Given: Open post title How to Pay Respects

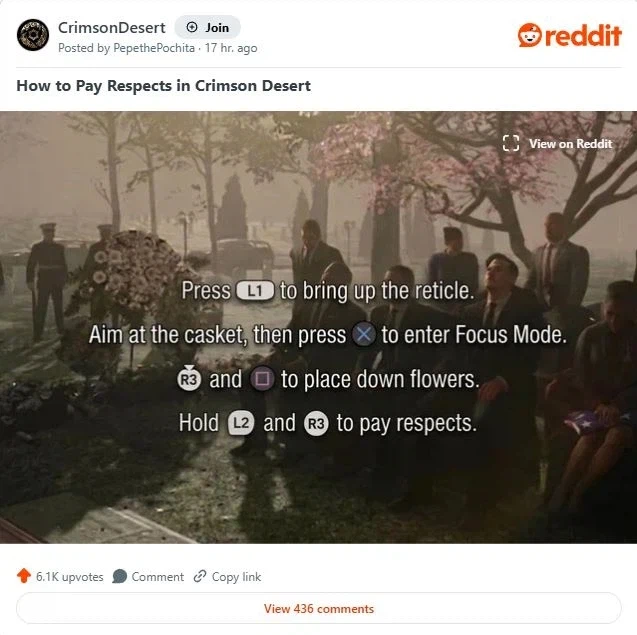Looking at the screenshot, I should tap(164, 86).
